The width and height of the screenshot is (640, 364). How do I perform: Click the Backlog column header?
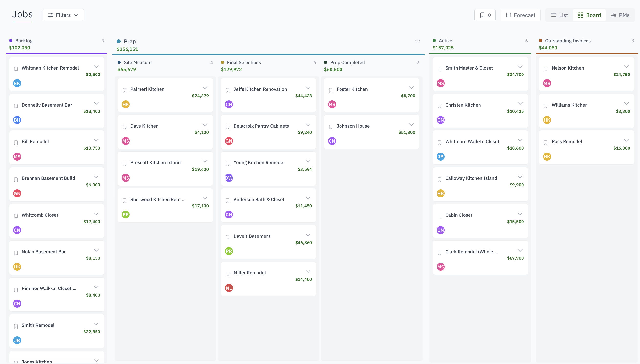pos(57,44)
